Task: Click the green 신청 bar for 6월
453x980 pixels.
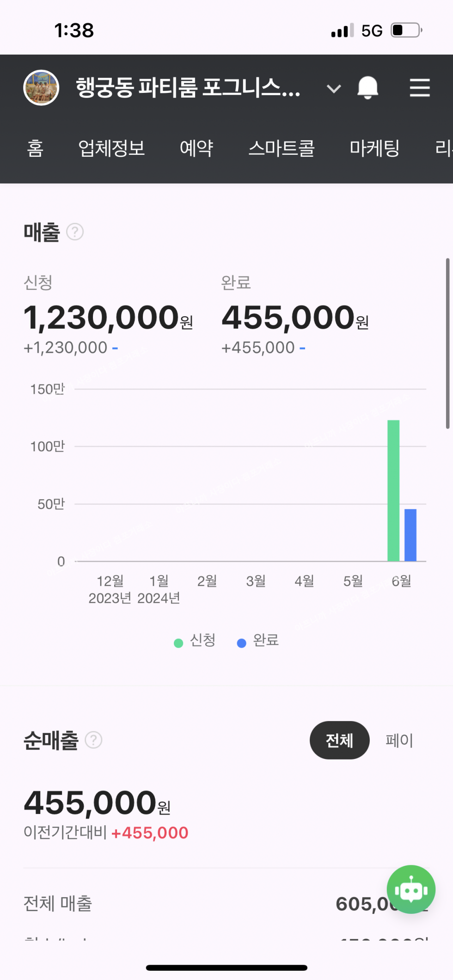Action: click(393, 490)
